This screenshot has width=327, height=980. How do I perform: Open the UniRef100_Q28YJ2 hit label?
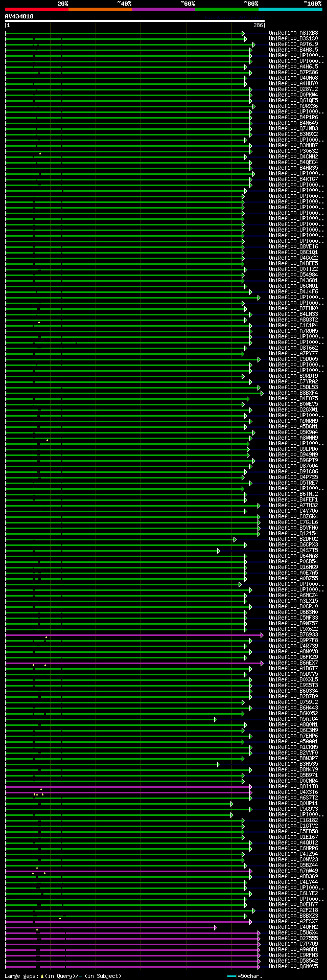pos(293,89)
